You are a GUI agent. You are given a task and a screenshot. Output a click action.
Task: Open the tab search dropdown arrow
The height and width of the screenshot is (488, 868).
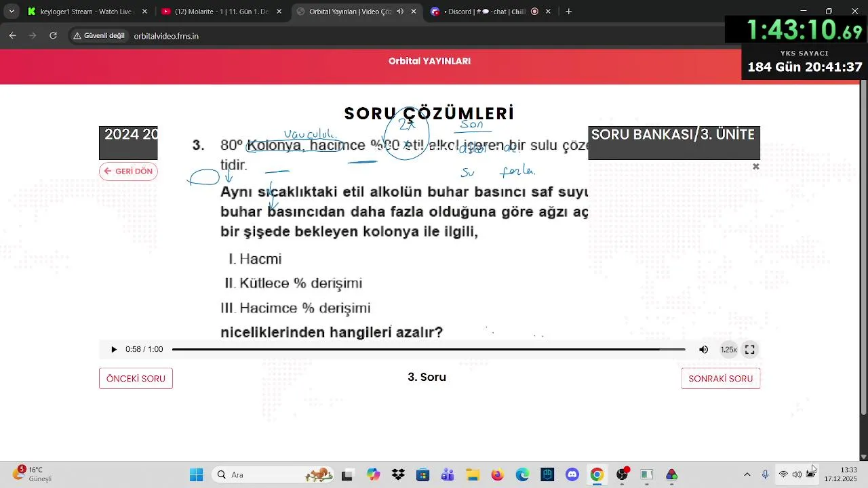(x=12, y=12)
